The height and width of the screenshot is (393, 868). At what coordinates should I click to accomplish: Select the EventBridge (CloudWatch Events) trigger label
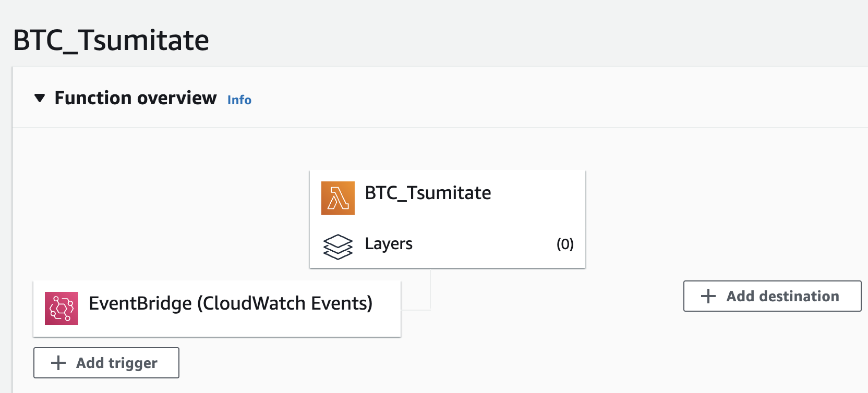pyautogui.click(x=231, y=303)
